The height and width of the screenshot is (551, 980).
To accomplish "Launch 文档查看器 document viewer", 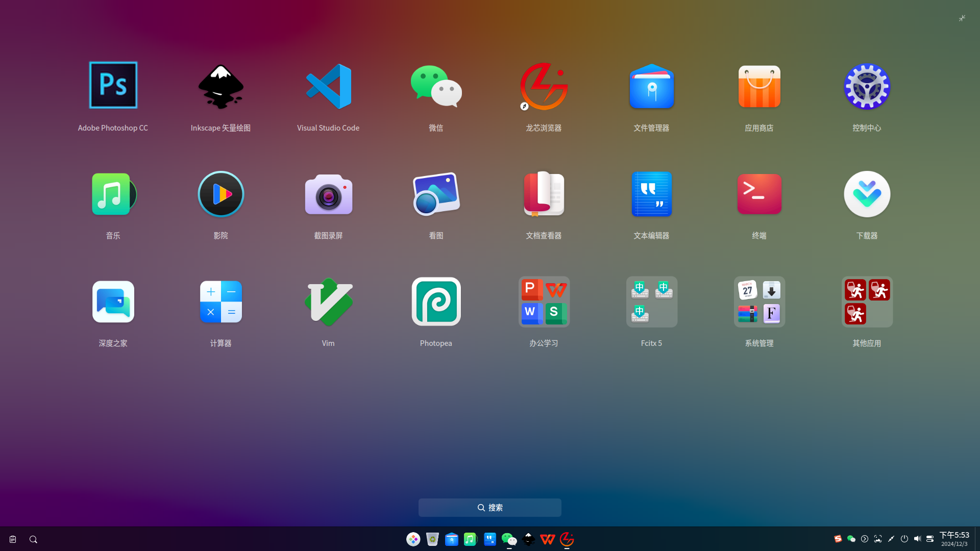I will pyautogui.click(x=544, y=194).
